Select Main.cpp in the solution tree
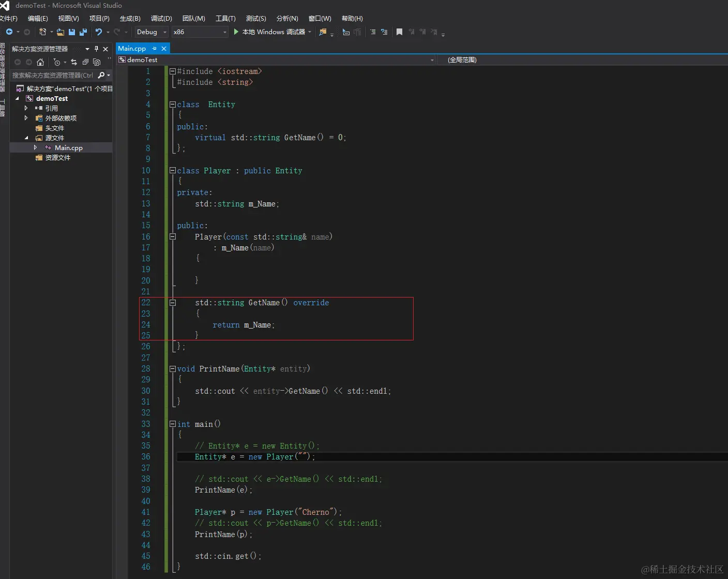Screen dimensions: 728x579 [x=68, y=148]
